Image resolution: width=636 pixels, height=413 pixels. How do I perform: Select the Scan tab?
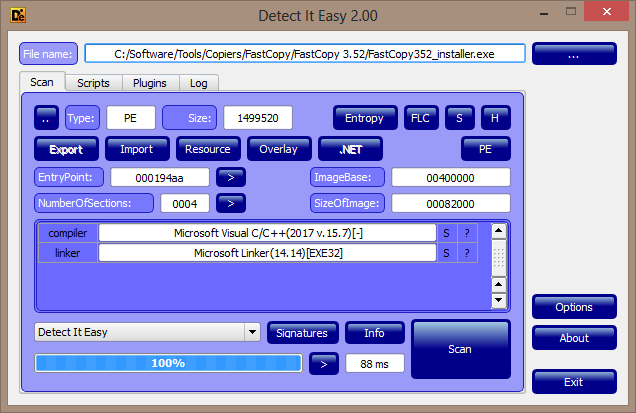click(x=42, y=82)
